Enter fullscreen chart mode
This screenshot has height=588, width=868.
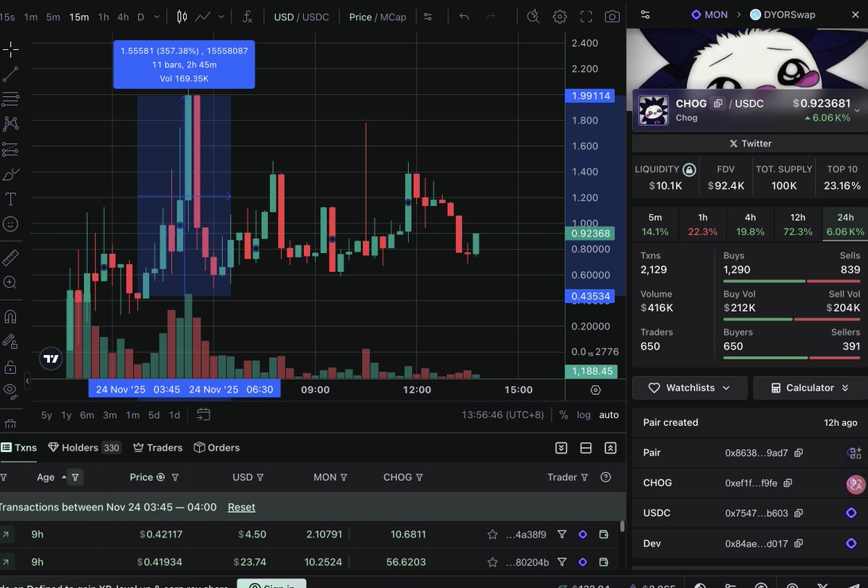click(x=587, y=17)
